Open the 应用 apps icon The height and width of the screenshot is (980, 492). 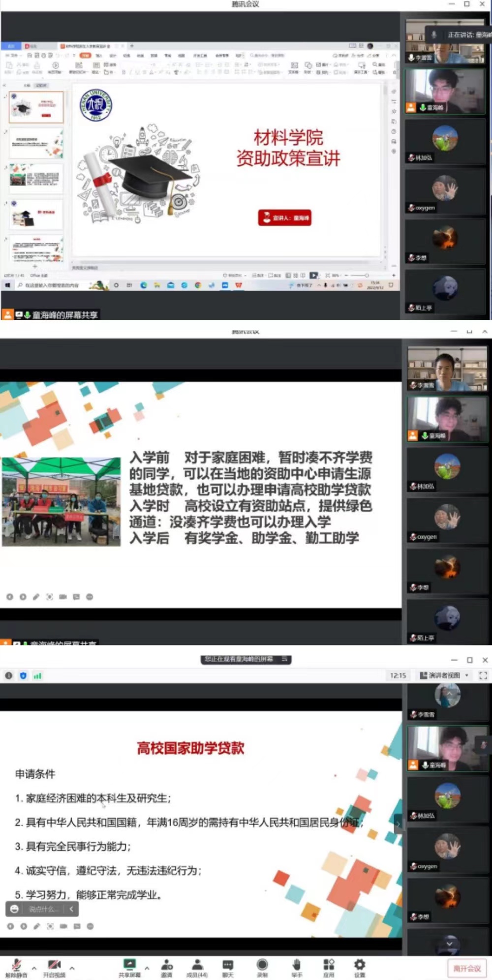click(328, 966)
